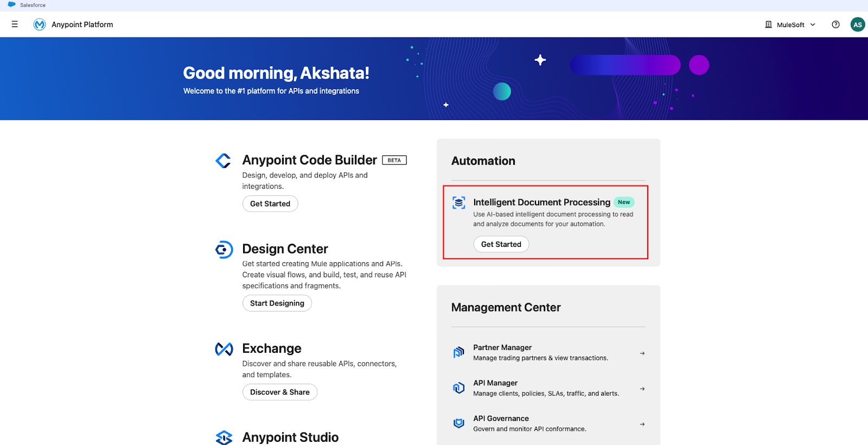Click the Anypoint Studio heading

pos(290,437)
